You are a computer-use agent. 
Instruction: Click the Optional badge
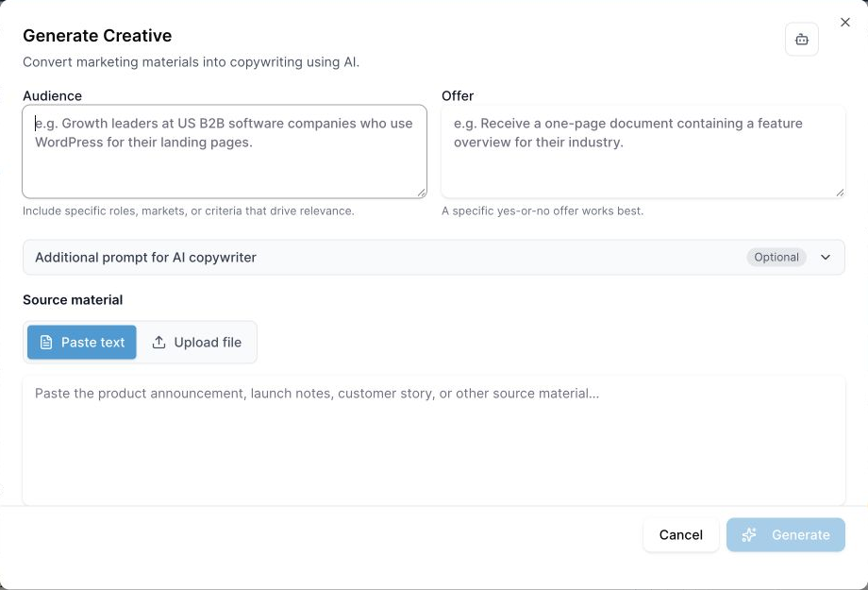coord(776,257)
